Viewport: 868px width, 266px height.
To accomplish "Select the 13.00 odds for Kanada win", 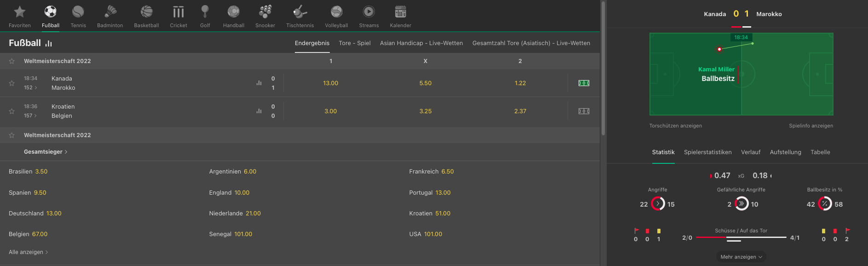I will tap(331, 83).
